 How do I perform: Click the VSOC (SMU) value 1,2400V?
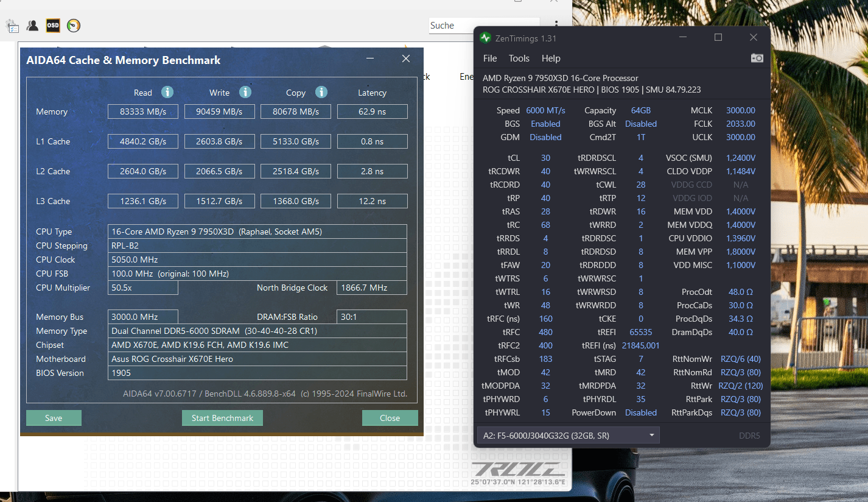741,158
